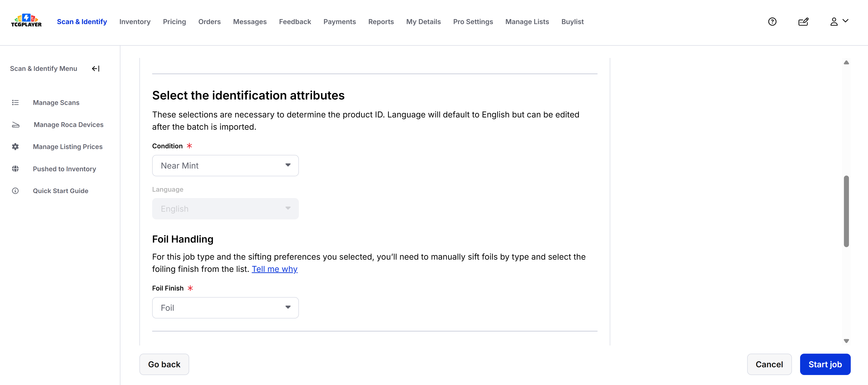Click the Cancel button
This screenshot has width=868, height=385.
coord(769,364)
